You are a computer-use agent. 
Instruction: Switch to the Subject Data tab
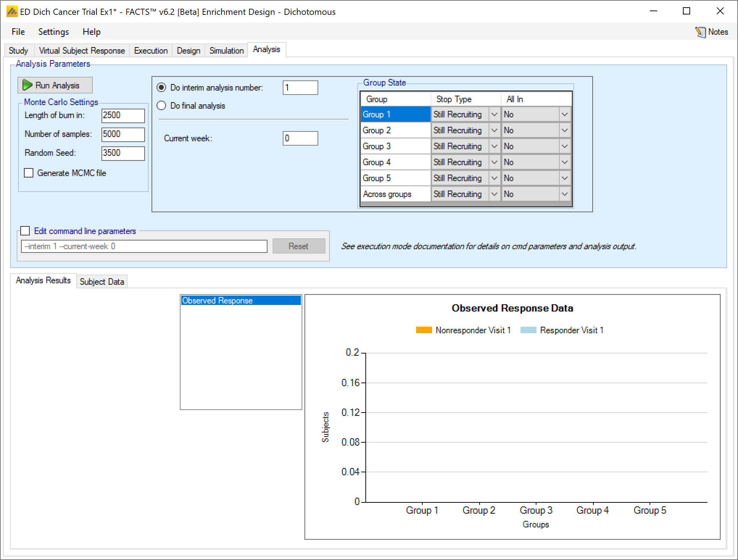pos(101,281)
